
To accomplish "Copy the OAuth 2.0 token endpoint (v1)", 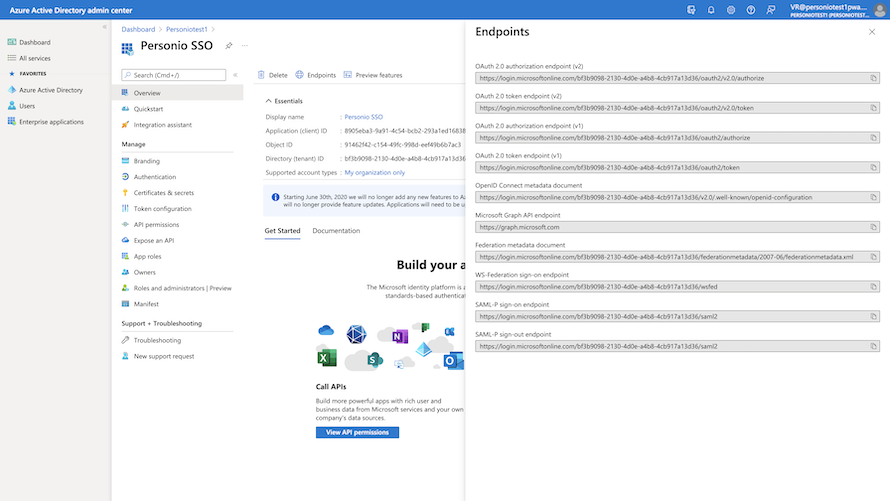I will pyautogui.click(x=874, y=167).
